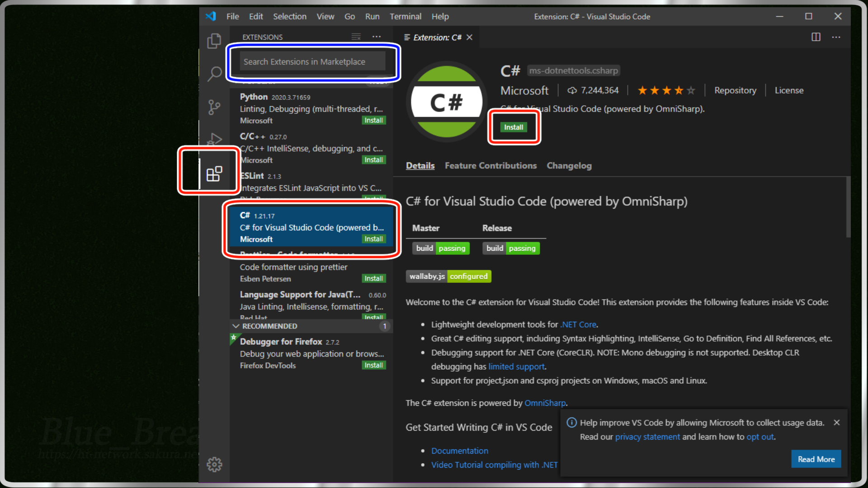Click the OmniSharp link in extension description
This screenshot has width=868, height=488.
tap(545, 403)
